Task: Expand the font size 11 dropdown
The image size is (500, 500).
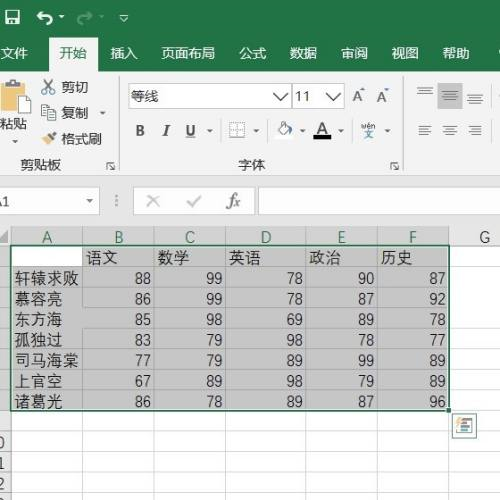Action: (333, 97)
